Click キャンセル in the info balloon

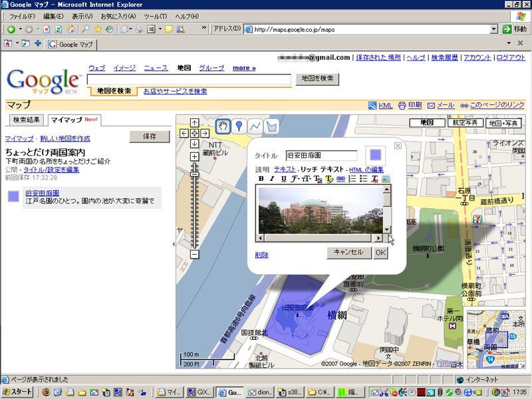(x=348, y=253)
